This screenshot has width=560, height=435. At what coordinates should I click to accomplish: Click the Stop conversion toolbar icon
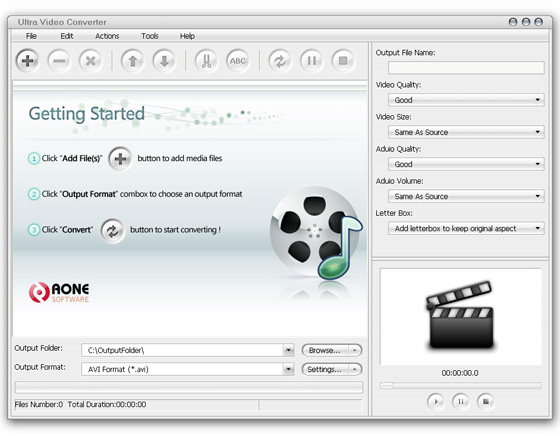tap(343, 61)
